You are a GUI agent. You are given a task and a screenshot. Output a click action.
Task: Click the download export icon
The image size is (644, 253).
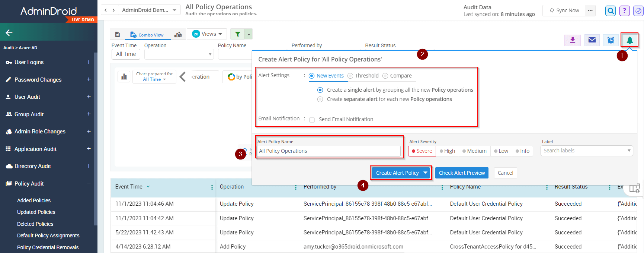(x=573, y=40)
